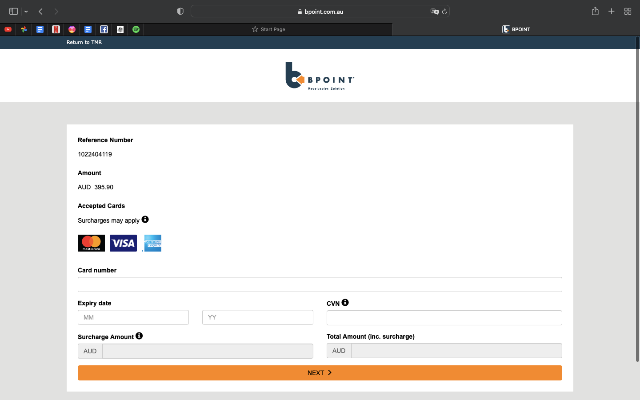This screenshot has width=640, height=400.
Task: Open the Facebook favourite icon
Action: [104, 29]
